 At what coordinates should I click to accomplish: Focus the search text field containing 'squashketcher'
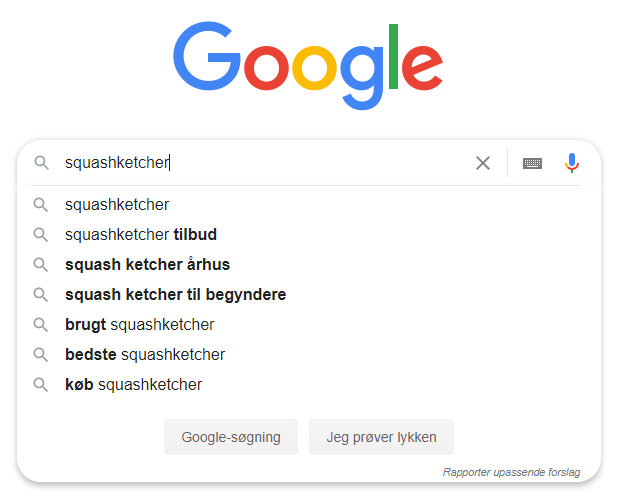(x=260, y=163)
